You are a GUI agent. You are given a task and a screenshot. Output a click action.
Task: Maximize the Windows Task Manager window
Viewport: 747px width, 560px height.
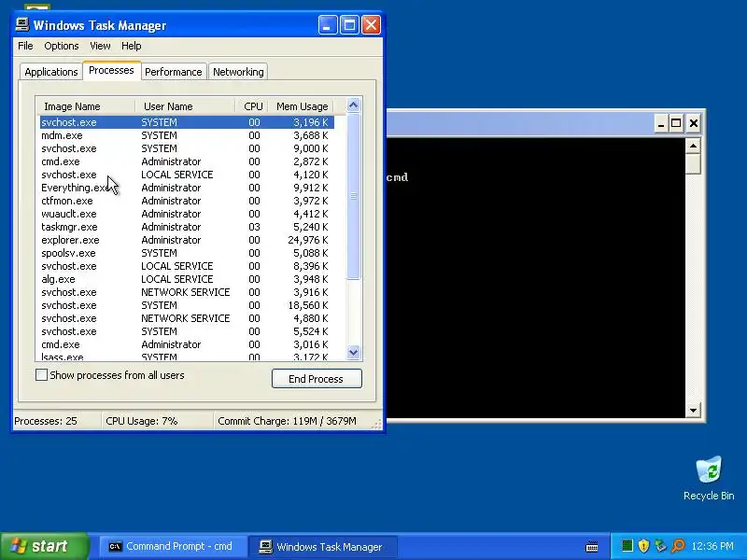click(349, 25)
